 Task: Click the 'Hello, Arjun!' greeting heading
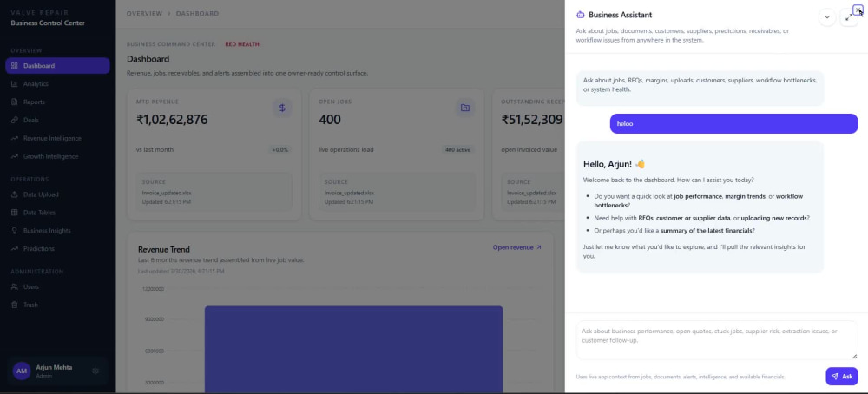click(x=615, y=164)
